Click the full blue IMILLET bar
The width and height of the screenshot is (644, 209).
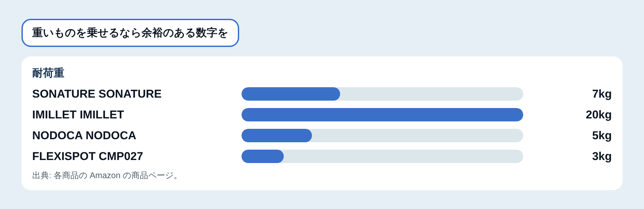[x=382, y=115]
